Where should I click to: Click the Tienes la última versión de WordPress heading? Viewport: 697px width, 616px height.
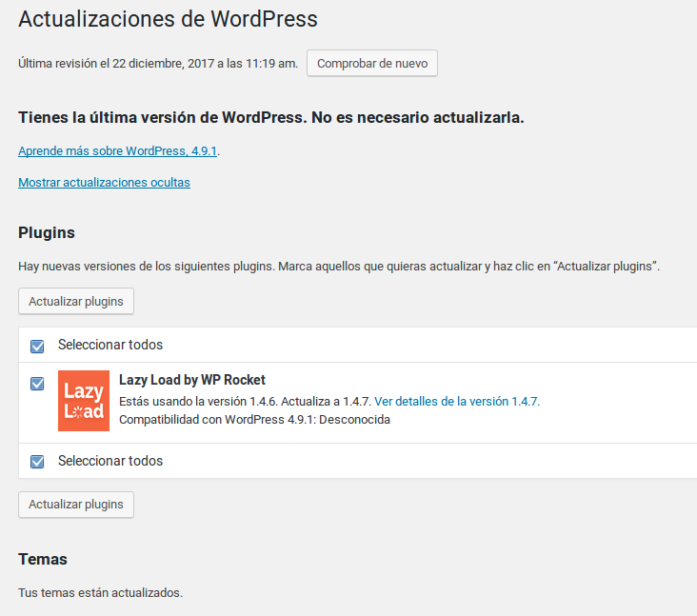[271, 117]
